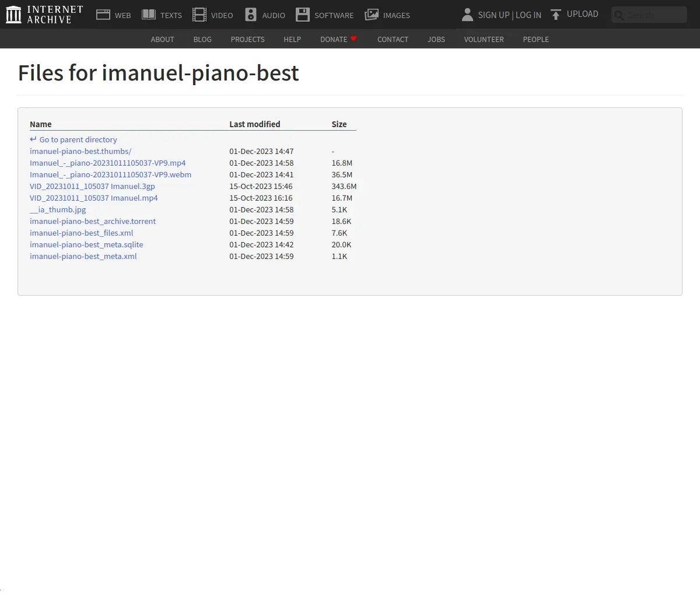This screenshot has width=700, height=595.
Task: Select the 343.6M size value
Action: tap(344, 186)
